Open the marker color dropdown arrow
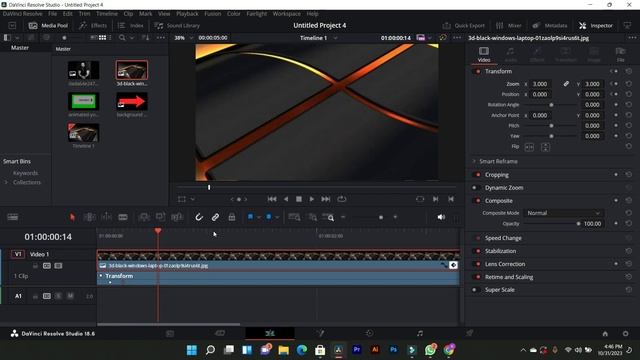The image size is (640, 360). 277,217
